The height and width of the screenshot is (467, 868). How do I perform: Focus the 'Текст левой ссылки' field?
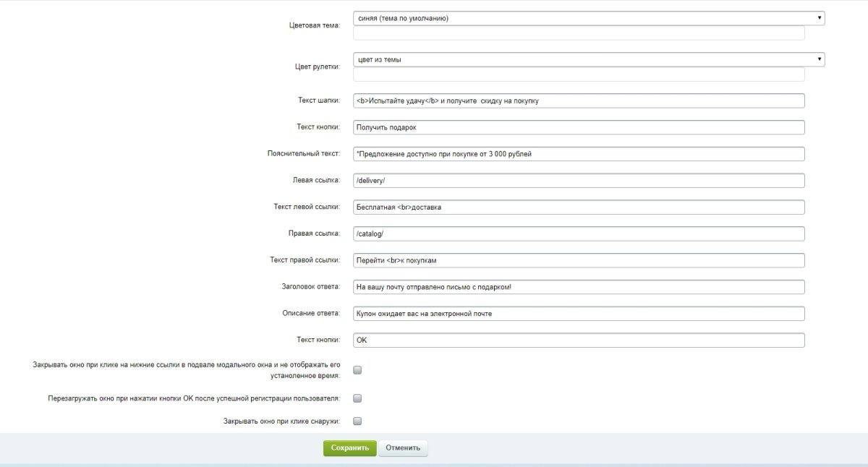coord(579,207)
